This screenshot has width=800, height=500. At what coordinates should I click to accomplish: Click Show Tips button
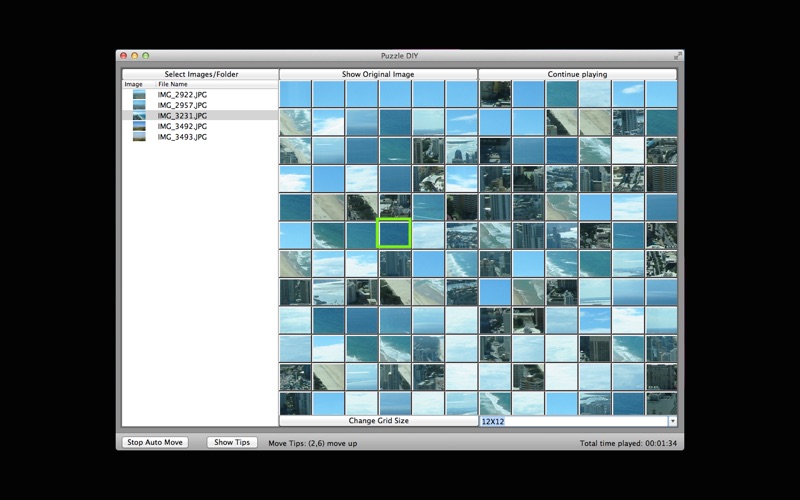pos(232,442)
